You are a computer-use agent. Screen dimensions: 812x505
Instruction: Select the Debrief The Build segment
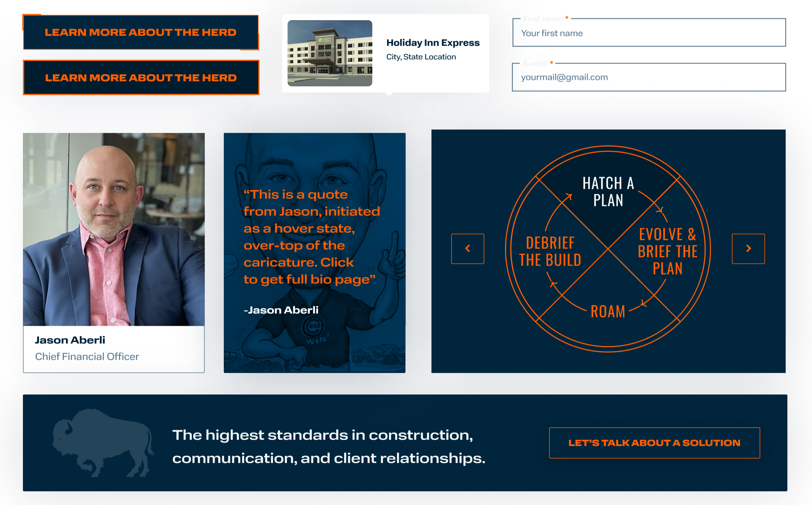pos(550,251)
